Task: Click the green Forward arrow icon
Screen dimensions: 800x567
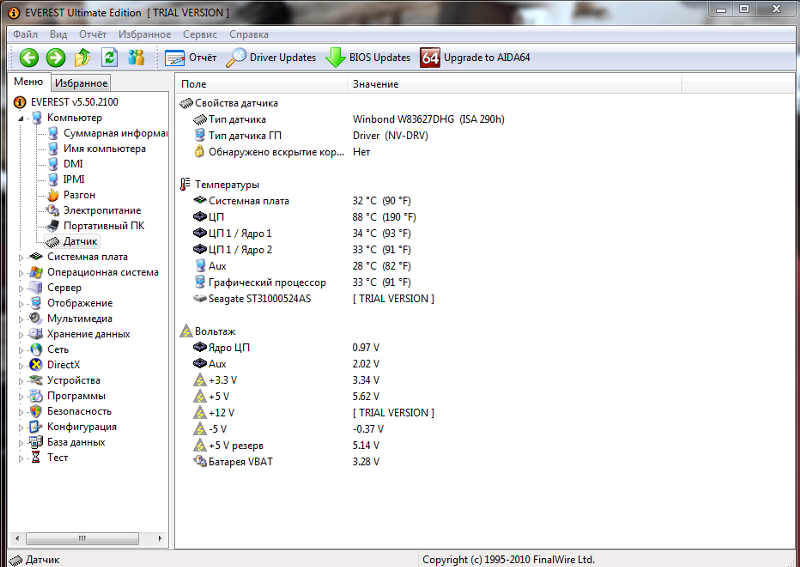Action: [56, 58]
